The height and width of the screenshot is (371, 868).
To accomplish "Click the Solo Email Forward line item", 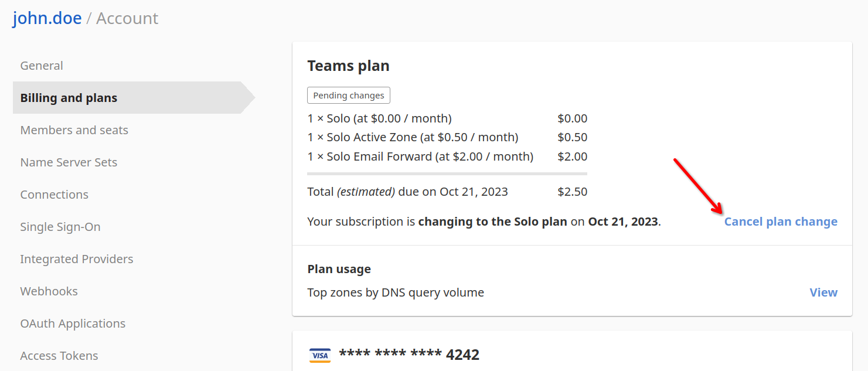I will [x=419, y=156].
